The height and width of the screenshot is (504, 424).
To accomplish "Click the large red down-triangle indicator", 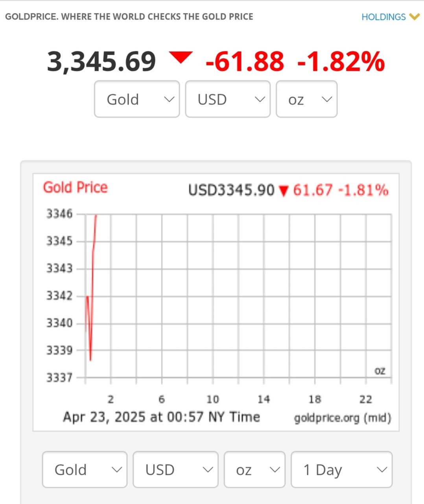I will tap(181, 57).
